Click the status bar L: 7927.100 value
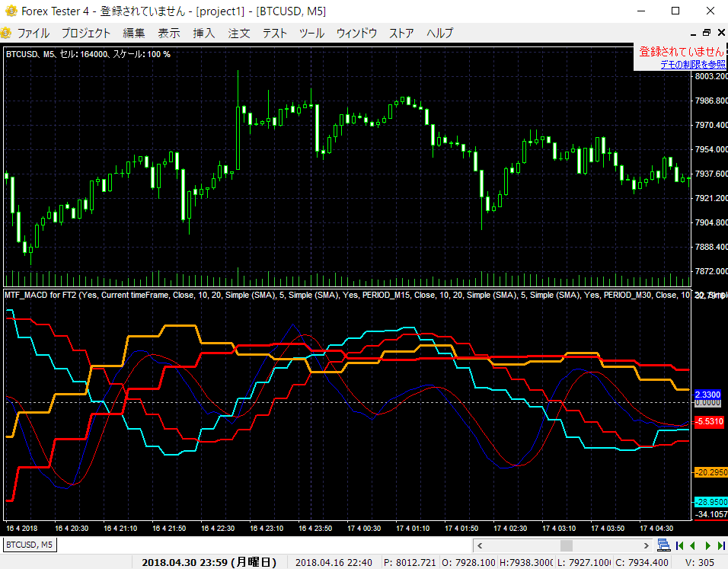The width and height of the screenshot is (728, 569). (x=584, y=562)
